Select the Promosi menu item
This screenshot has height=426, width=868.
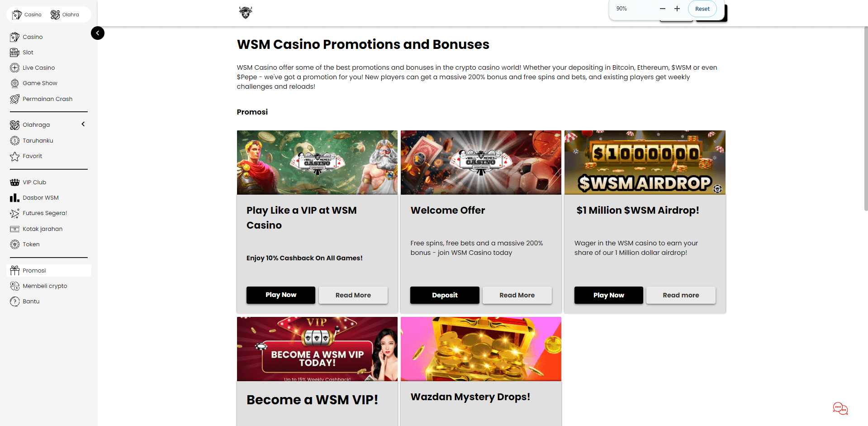point(49,271)
